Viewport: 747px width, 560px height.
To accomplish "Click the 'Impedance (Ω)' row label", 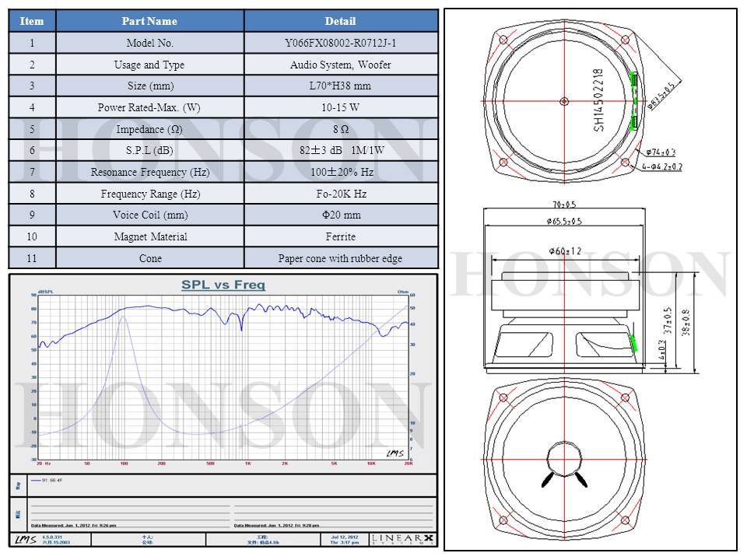I will tap(149, 129).
